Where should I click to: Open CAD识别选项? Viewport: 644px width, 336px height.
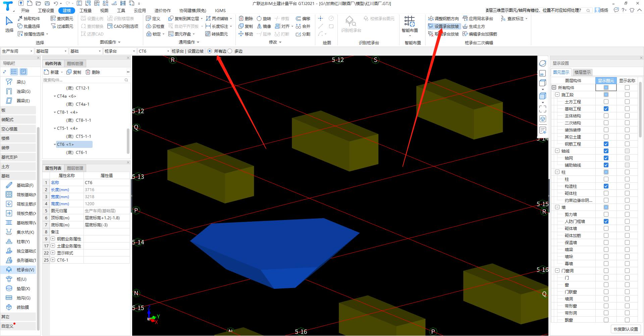pyautogui.click(x=123, y=26)
